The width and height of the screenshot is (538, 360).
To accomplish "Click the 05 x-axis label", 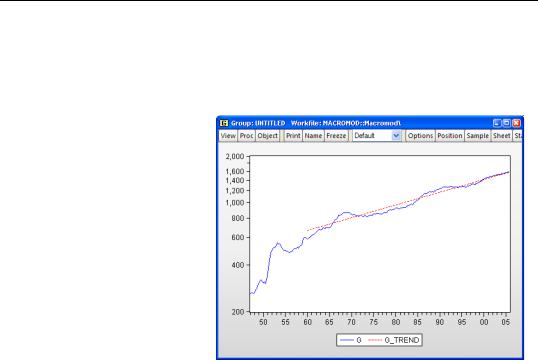I will [x=506, y=323].
